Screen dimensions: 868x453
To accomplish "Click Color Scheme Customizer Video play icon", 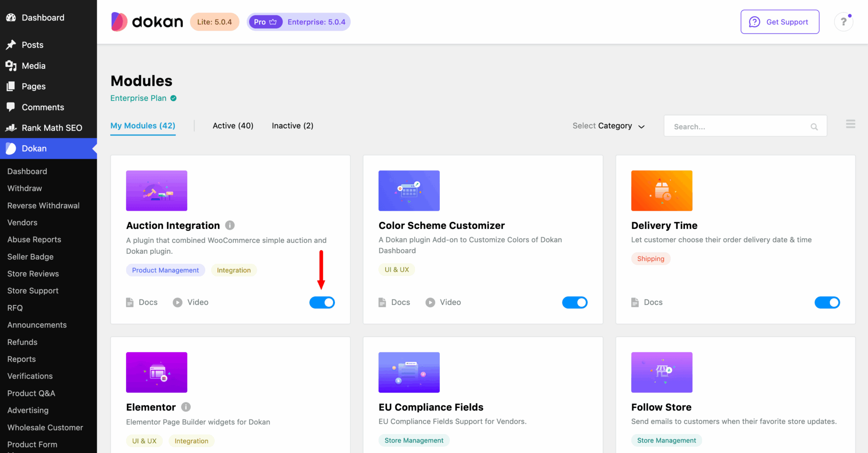I will tap(430, 302).
